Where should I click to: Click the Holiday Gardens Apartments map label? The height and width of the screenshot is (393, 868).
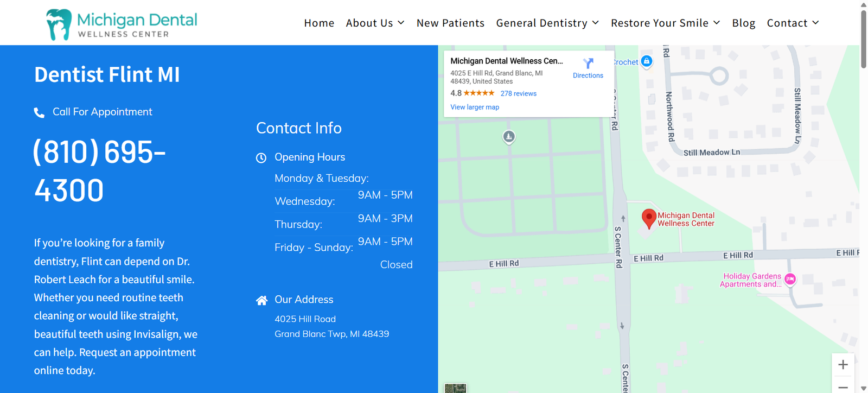(x=750, y=280)
